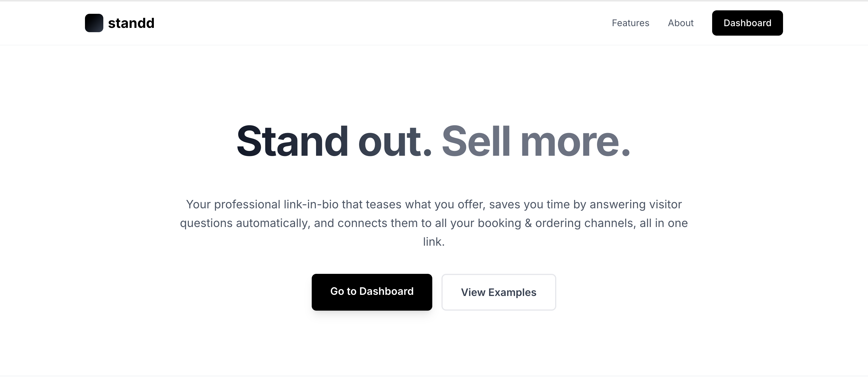
Task: Click the Go to Dashboard button
Action: click(x=372, y=292)
